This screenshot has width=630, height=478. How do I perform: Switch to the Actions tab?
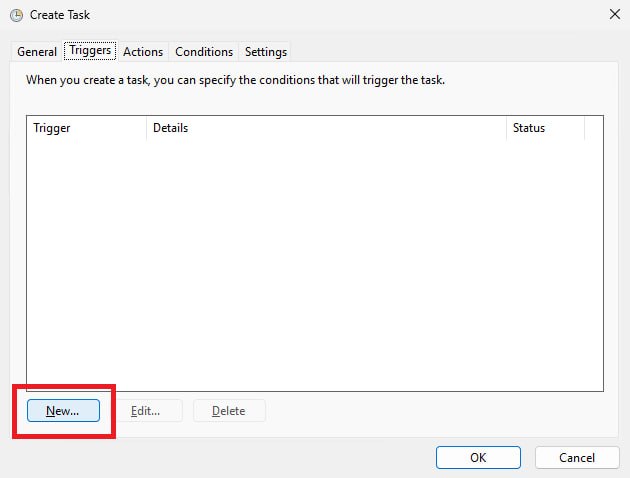pos(143,52)
